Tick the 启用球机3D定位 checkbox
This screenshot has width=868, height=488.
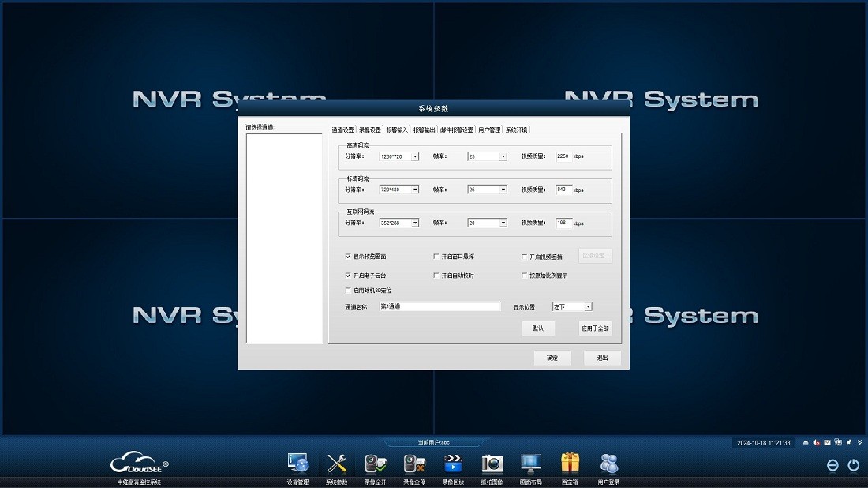pyautogui.click(x=348, y=291)
